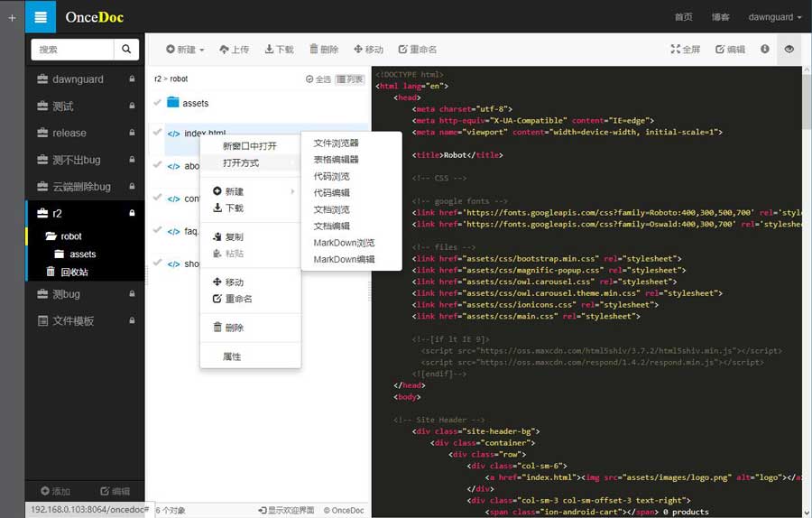Click the code panel vertical scrollbar
Screen dimensions: 812x518
coord(807,101)
